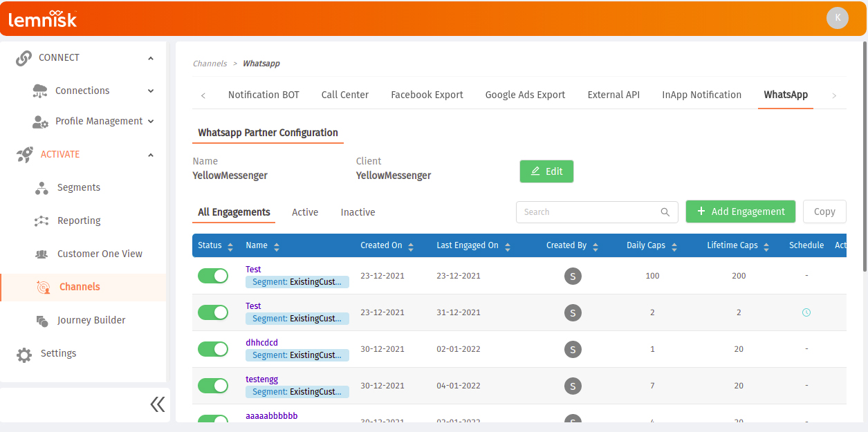868x432 pixels.
Task: Click the search magnifier icon
Action: [665, 212]
